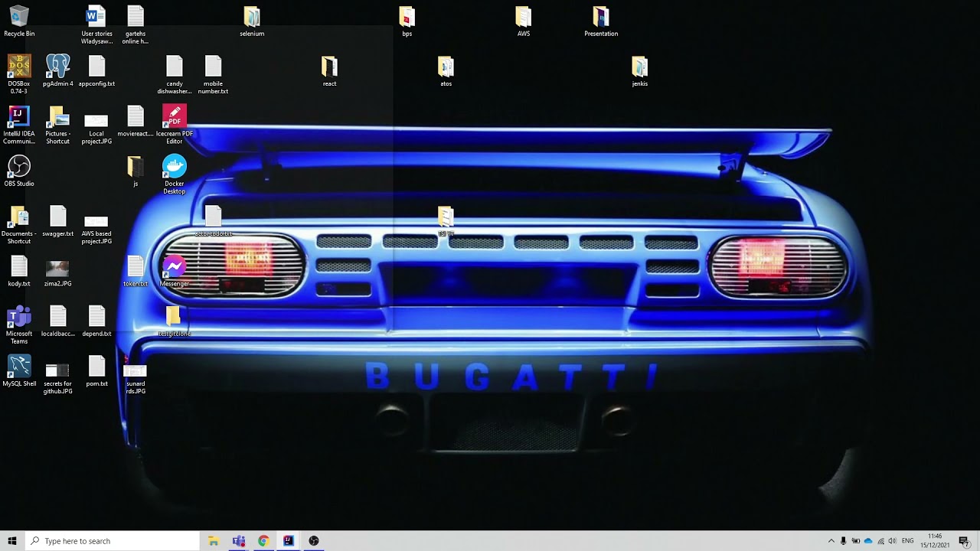Select the token.txt file

pyautogui.click(x=136, y=271)
